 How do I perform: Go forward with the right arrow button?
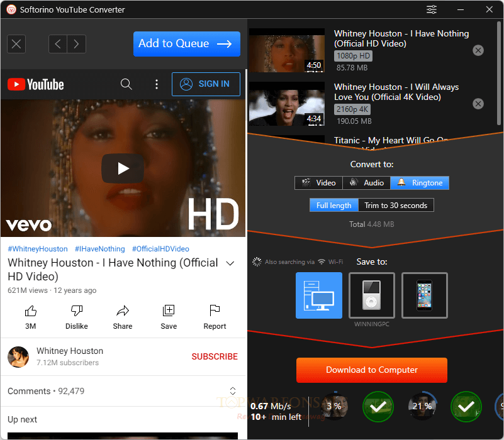coord(77,43)
